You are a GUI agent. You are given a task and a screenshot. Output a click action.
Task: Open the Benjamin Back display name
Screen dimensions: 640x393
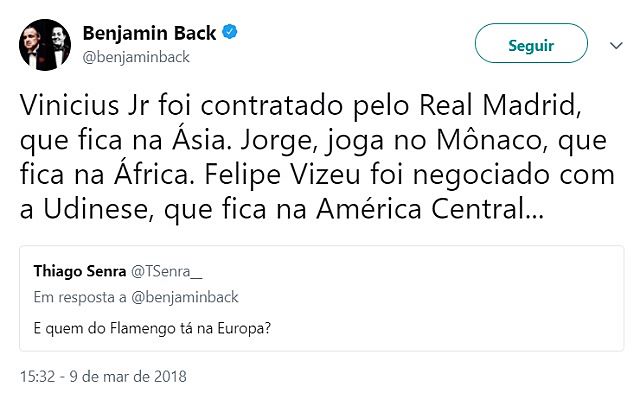tap(149, 33)
